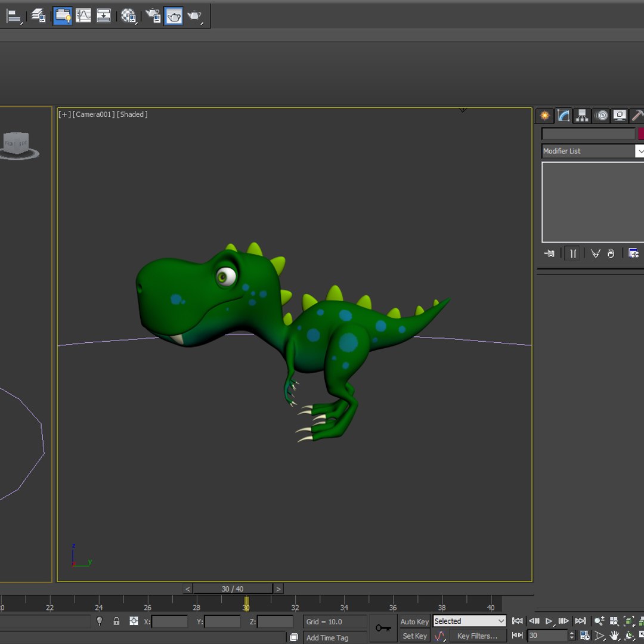Click the Pin Stack icon
The width and height of the screenshot is (644, 644).
coord(549,253)
